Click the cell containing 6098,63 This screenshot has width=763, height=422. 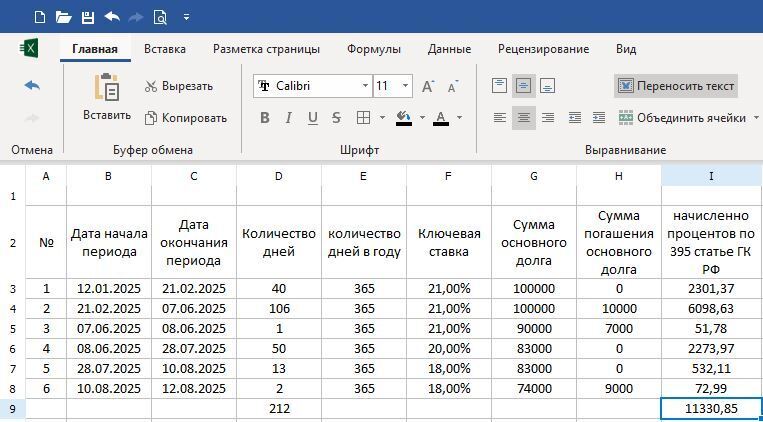[x=711, y=309]
